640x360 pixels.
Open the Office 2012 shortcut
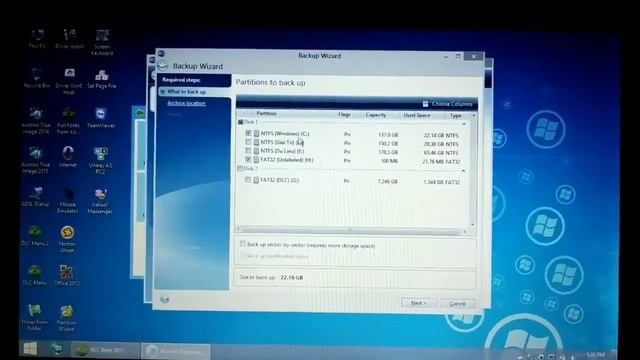(x=67, y=275)
